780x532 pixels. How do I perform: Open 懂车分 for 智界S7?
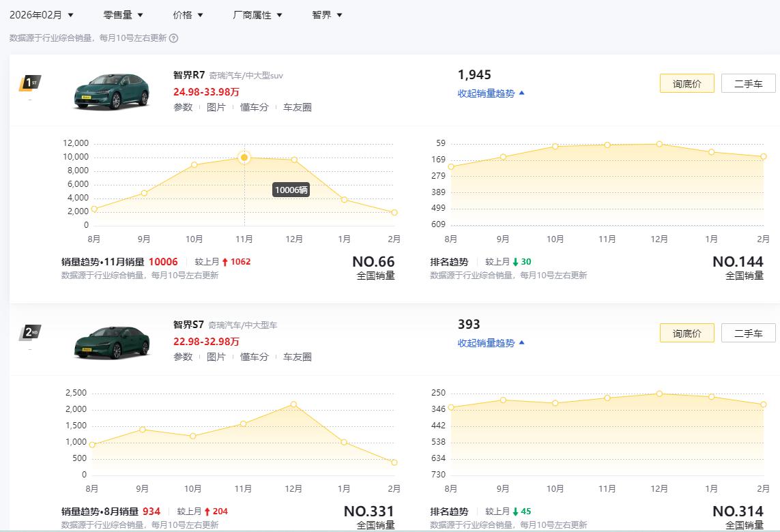pyautogui.click(x=254, y=357)
